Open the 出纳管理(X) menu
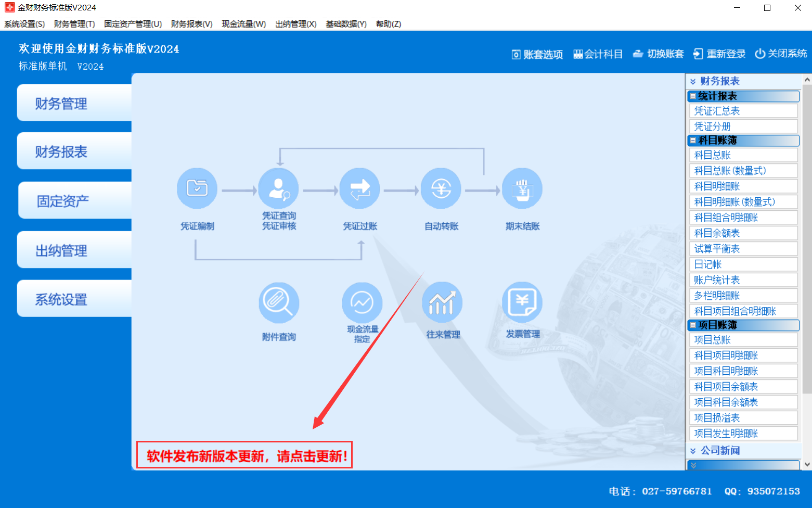 pyautogui.click(x=295, y=24)
